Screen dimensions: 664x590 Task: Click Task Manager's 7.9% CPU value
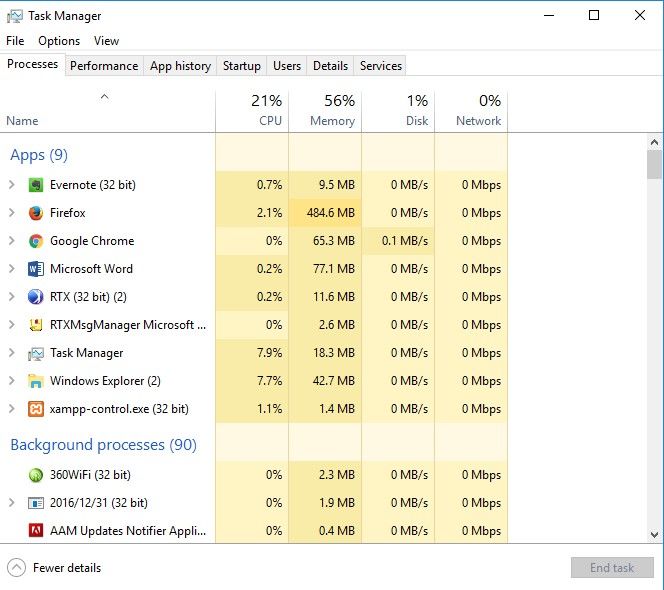(270, 353)
